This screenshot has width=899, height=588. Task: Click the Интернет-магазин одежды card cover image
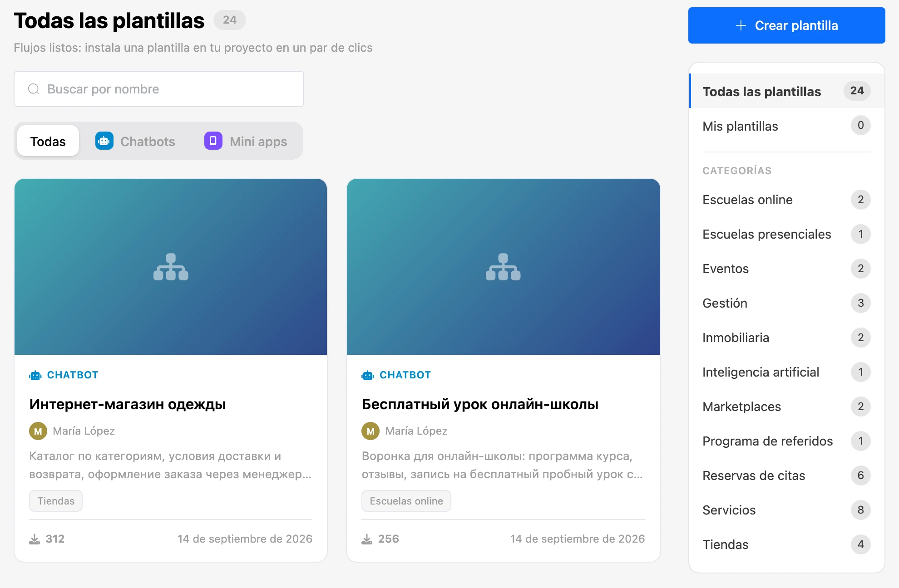(x=171, y=267)
